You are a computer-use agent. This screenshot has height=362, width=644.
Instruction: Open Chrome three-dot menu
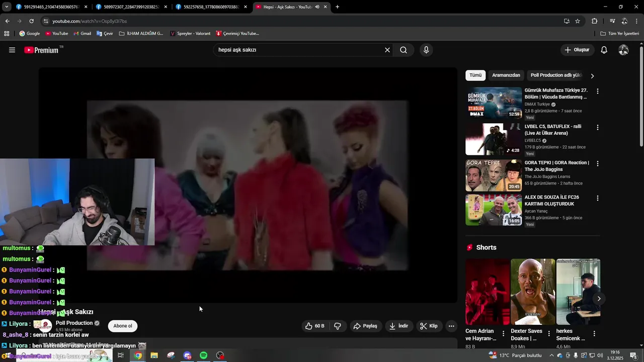pos(636,21)
